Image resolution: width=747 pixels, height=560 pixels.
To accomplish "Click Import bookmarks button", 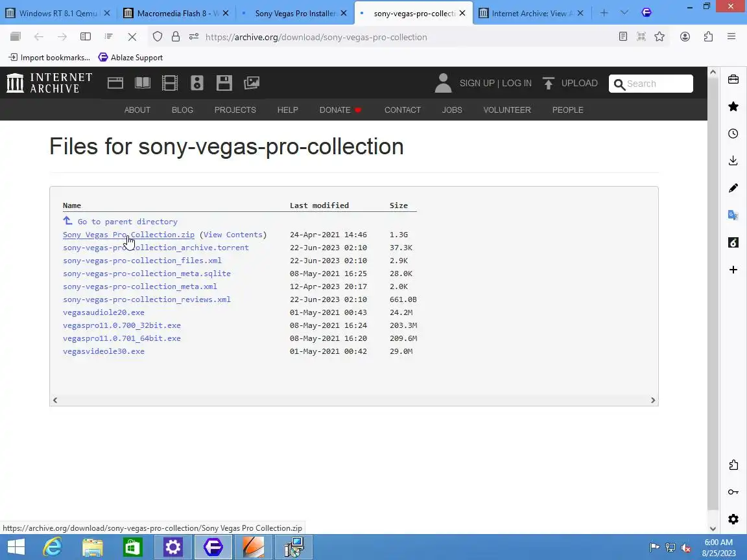I will click(x=49, y=58).
